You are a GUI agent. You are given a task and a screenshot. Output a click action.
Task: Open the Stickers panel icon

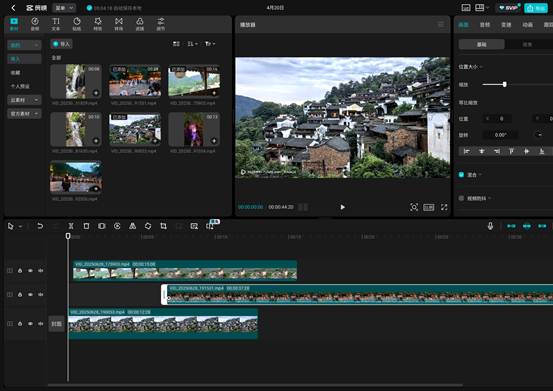tap(77, 24)
